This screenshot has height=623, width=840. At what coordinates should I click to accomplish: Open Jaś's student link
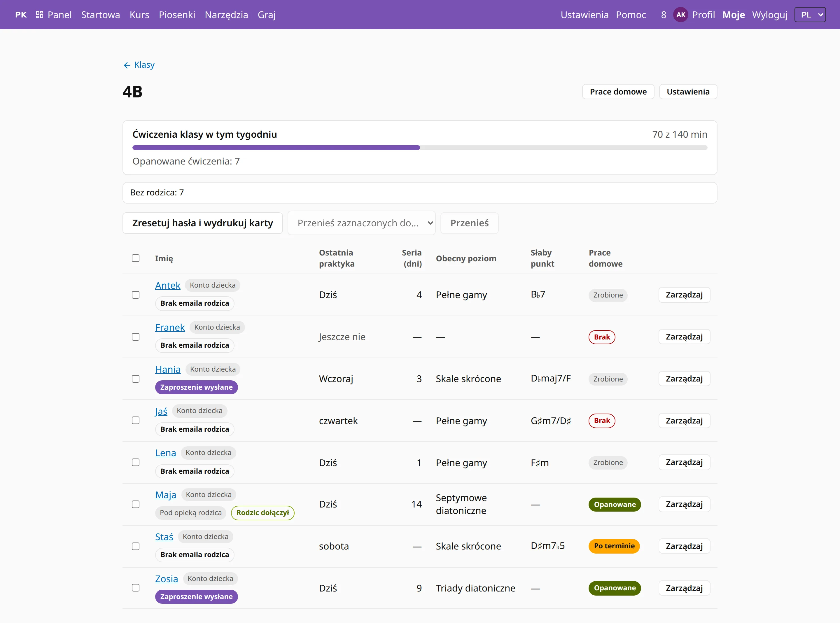(x=161, y=411)
